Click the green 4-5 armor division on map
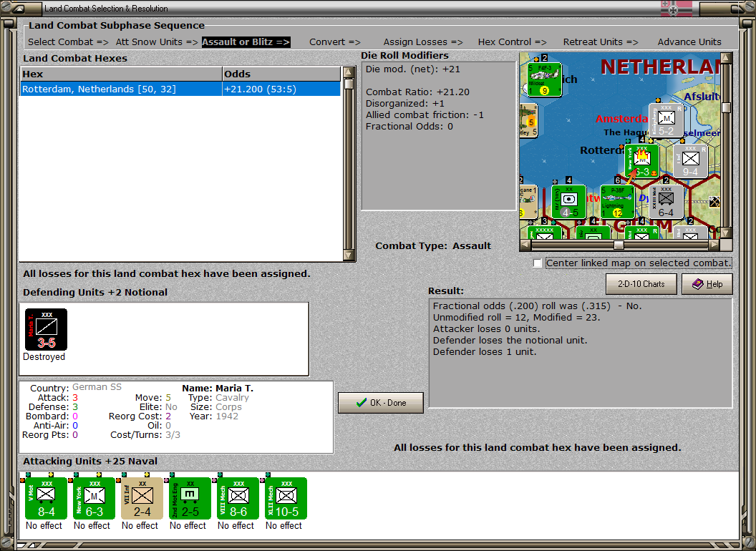756x551 pixels. click(569, 202)
